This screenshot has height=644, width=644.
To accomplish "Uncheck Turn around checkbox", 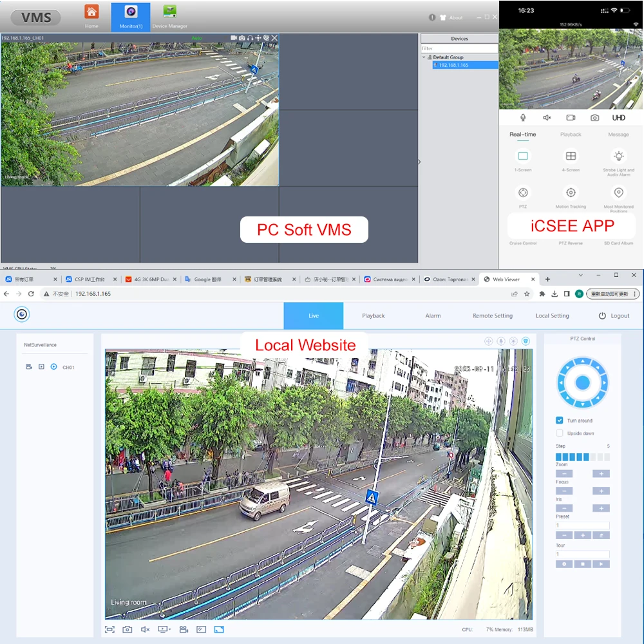I will coord(559,420).
